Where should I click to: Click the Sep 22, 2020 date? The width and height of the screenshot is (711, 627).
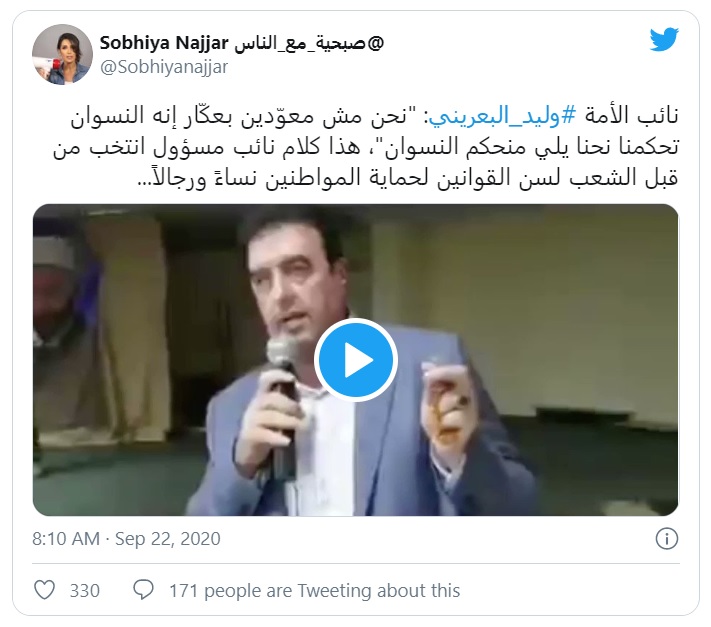[x=167, y=539]
